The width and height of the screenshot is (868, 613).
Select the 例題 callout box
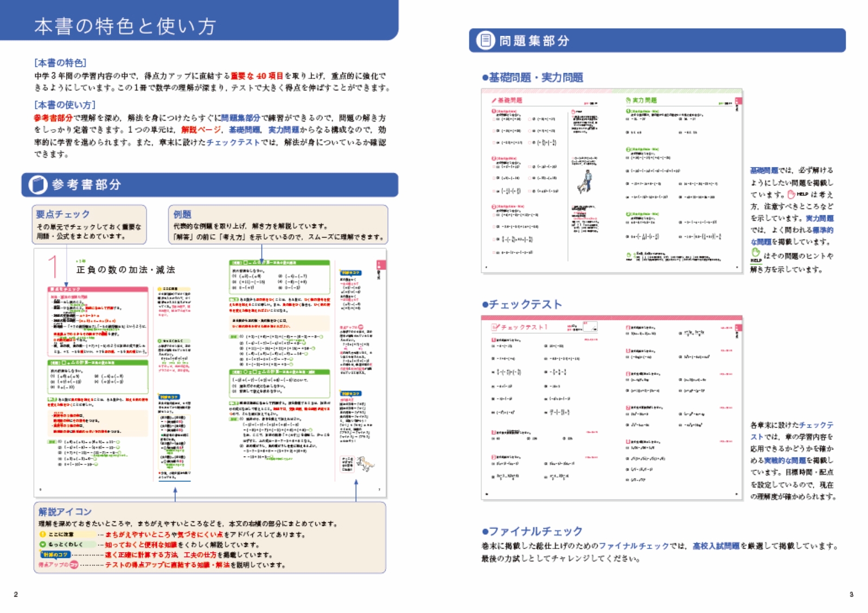click(x=278, y=225)
